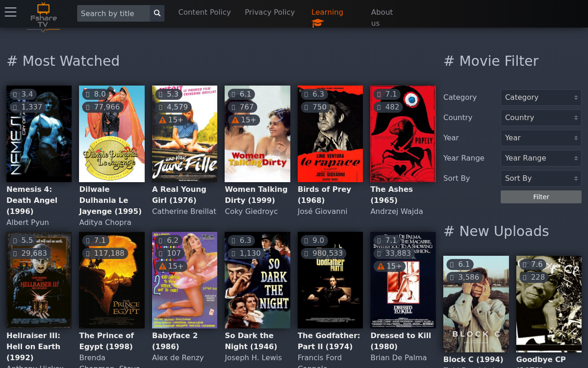The height and width of the screenshot is (368, 588).
Task: Click the 15+ warning on A Real Young Girl
Action: pos(171,120)
